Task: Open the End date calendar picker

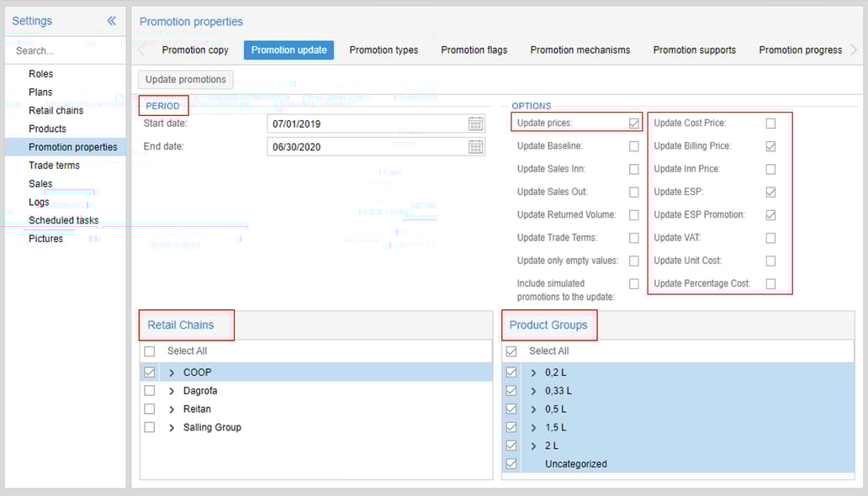Action: point(476,147)
